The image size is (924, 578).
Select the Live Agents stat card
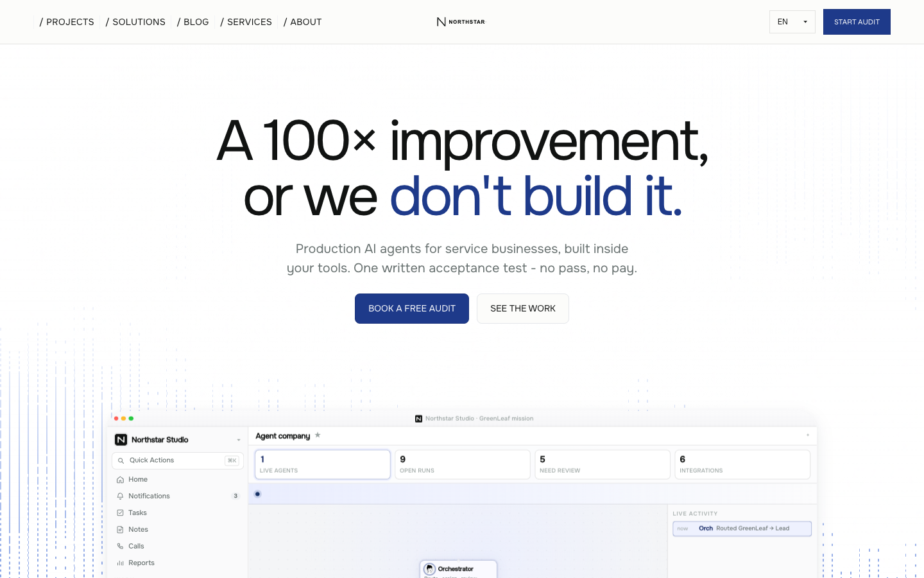click(323, 464)
